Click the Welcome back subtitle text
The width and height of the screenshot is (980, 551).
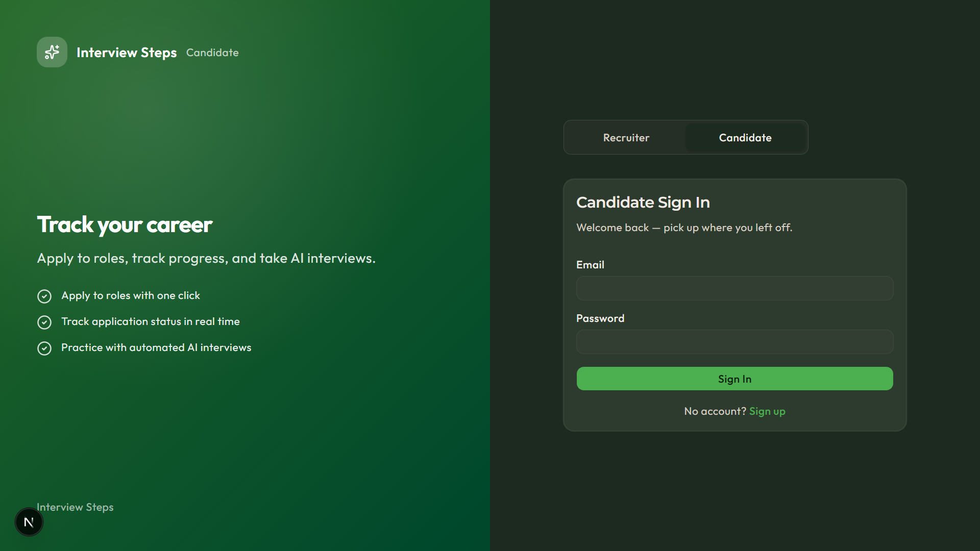point(684,228)
